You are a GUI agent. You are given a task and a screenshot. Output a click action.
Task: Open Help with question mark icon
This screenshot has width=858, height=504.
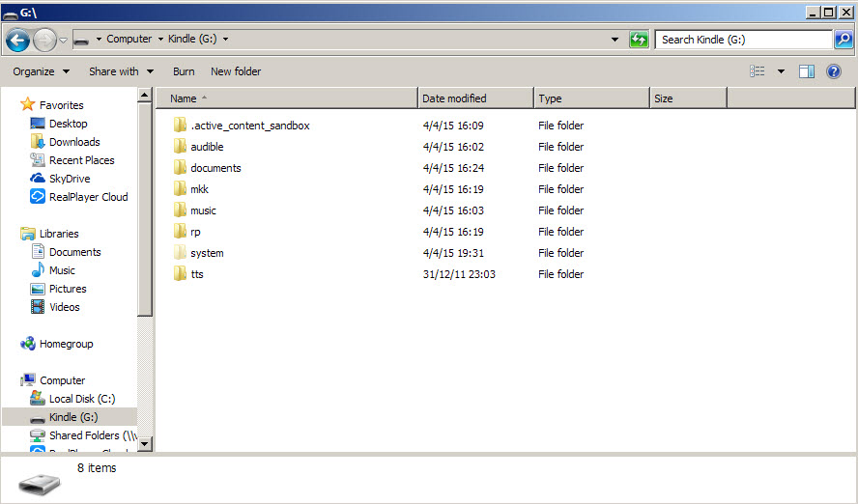[834, 71]
